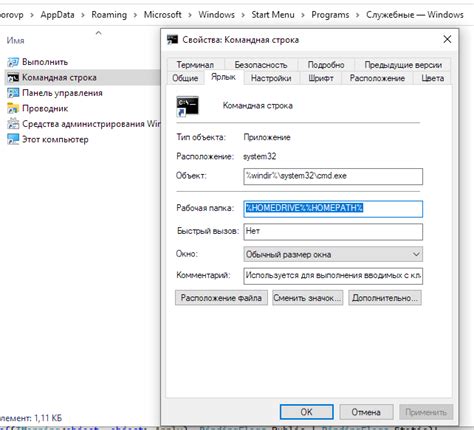Click the Этот компьютер icon
474x430 pixels.
click(13, 139)
